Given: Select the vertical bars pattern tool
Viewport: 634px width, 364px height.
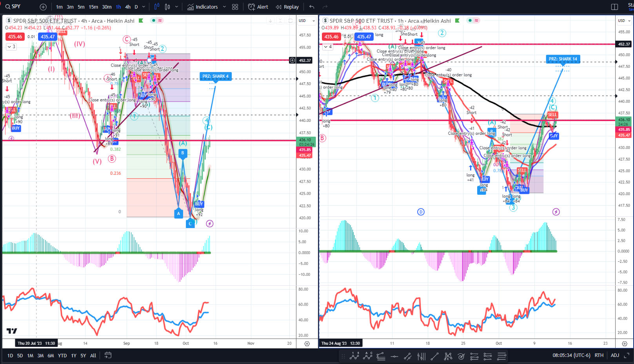Looking at the screenshot, I should 421,356.
